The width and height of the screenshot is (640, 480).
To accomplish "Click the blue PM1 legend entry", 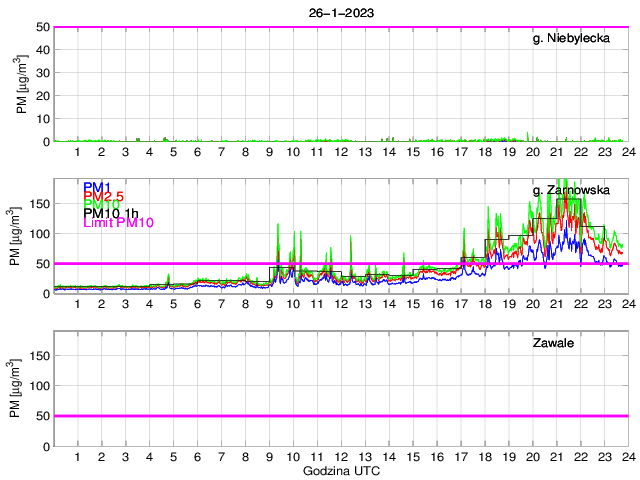I will (x=98, y=187).
